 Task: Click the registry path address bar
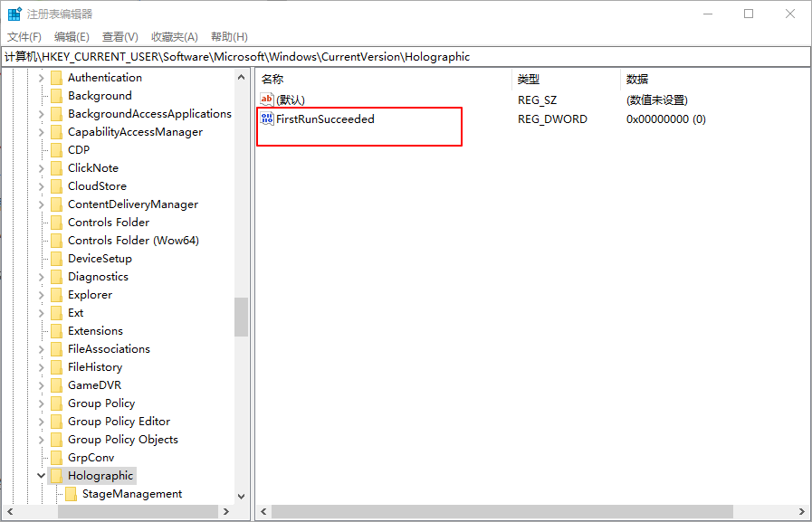(x=406, y=56)
